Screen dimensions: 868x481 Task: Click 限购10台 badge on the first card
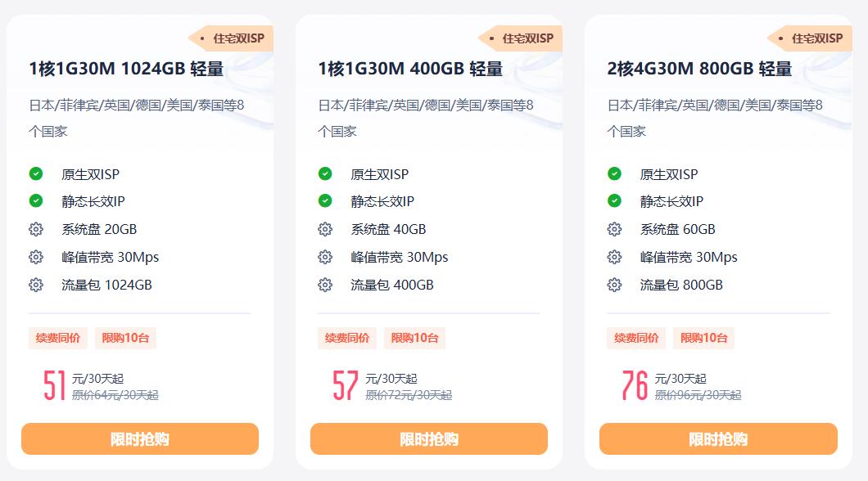(x=125, y=338)
